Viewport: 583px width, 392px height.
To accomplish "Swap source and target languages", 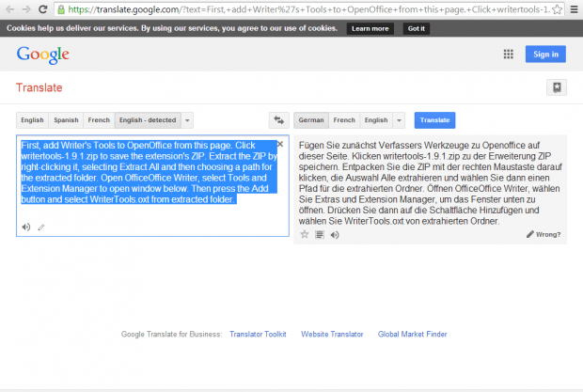I will coord(279,120).
